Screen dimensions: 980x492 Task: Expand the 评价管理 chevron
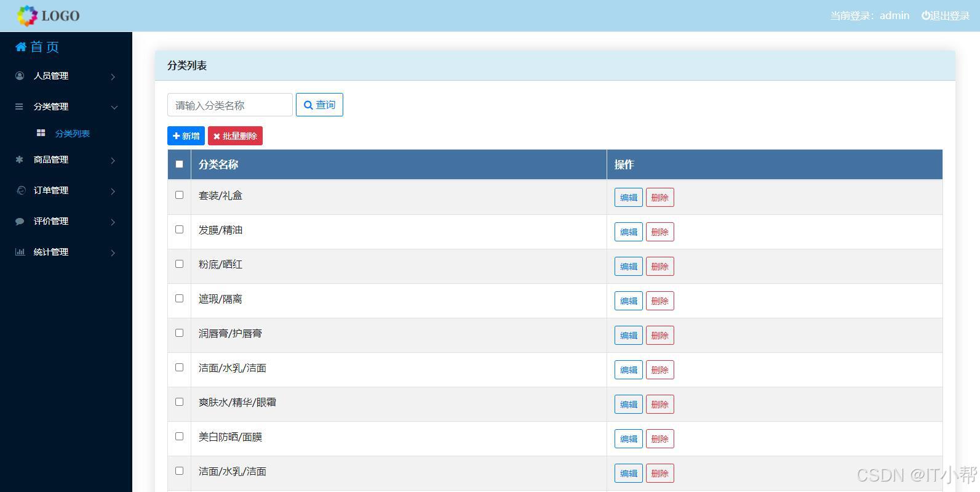(x=113, y=222)
